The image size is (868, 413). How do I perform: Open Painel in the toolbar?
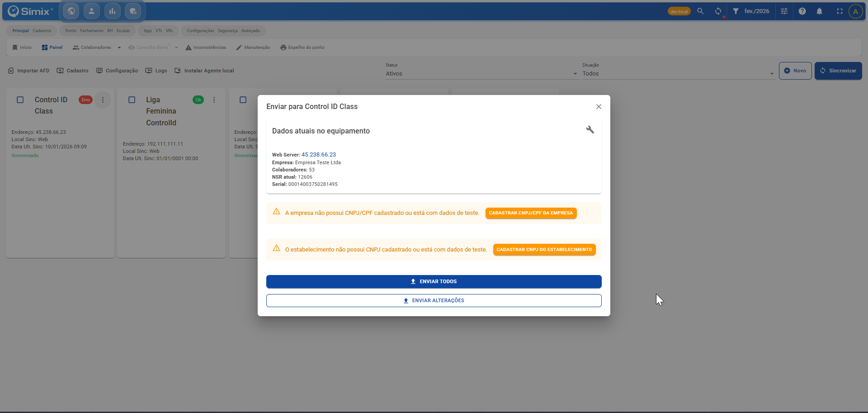pos(52,47)
